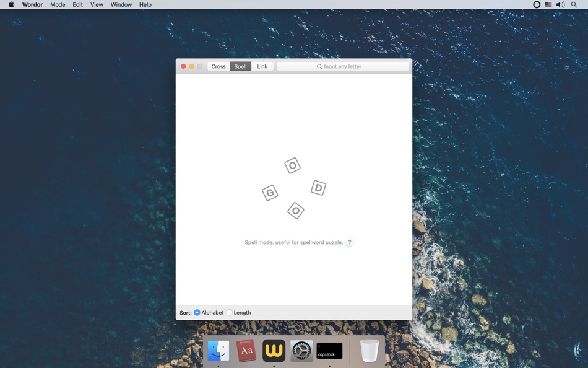The height and width of the screenshot is (368, 588).
Task: Select the Alphabet sort option
Action: 197,312
